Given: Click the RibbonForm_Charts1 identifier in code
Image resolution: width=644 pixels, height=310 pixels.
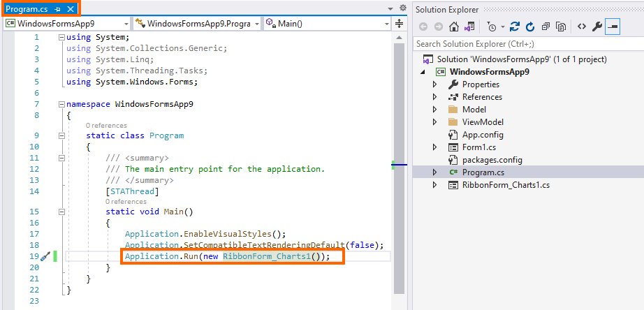Looking at the screenshot, I should click(x=267, y=257).
